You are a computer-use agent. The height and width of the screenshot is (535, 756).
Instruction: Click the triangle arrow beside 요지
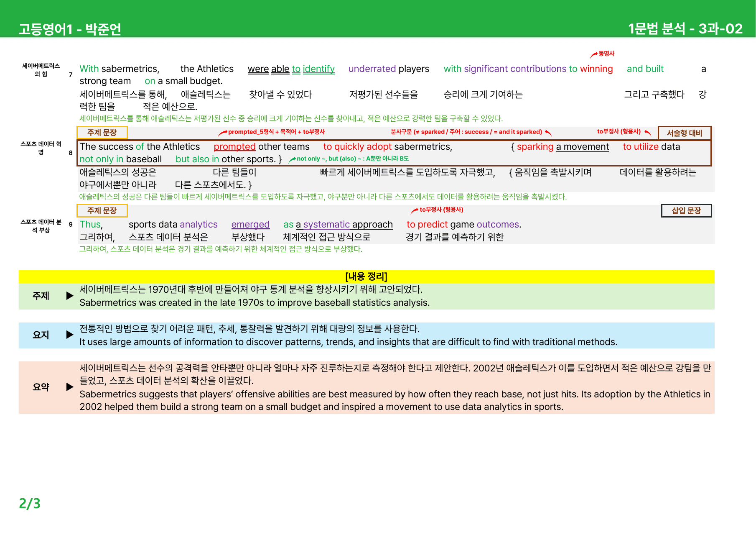click(x=70, y=335)
